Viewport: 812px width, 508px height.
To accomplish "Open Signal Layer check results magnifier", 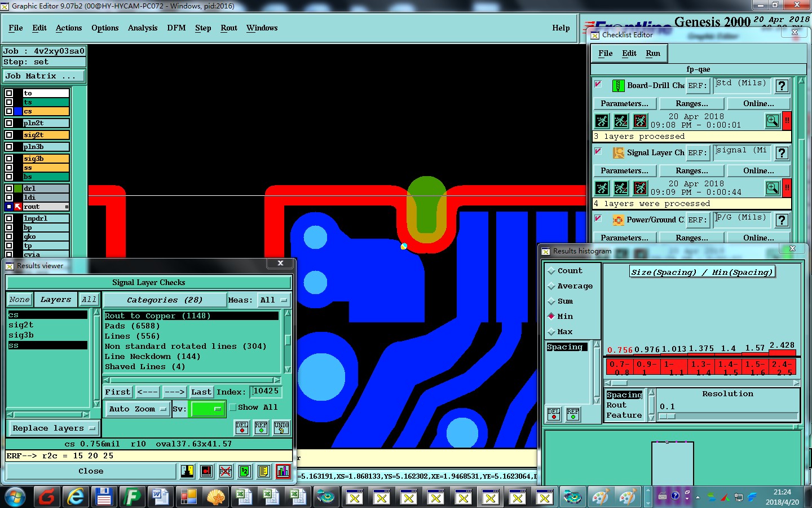I will [x=773, y=187].
